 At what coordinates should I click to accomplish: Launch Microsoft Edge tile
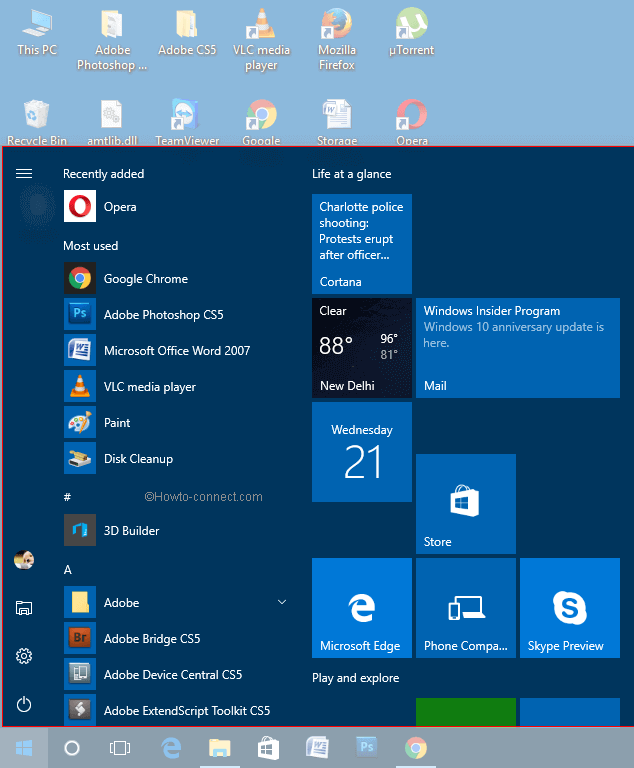(362, 608)
